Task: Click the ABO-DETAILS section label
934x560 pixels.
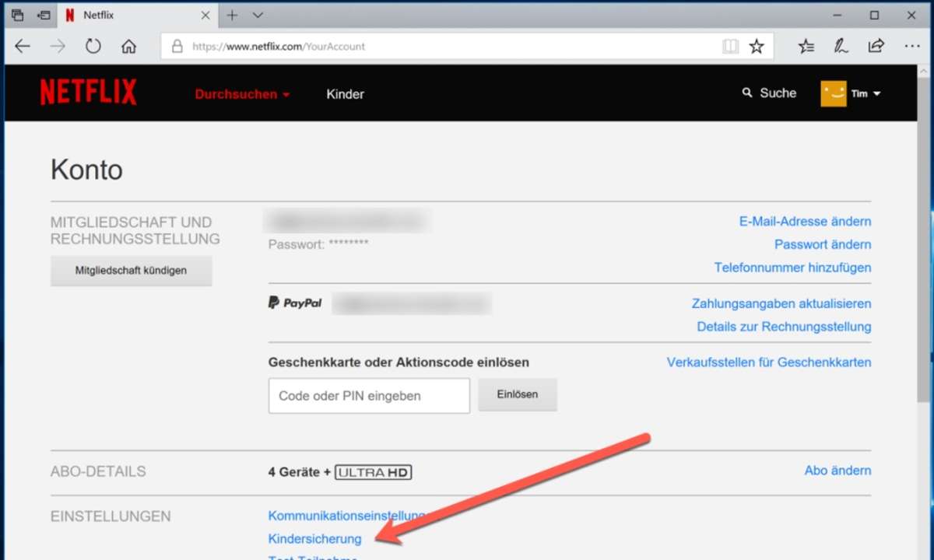Action: (98, 471)
